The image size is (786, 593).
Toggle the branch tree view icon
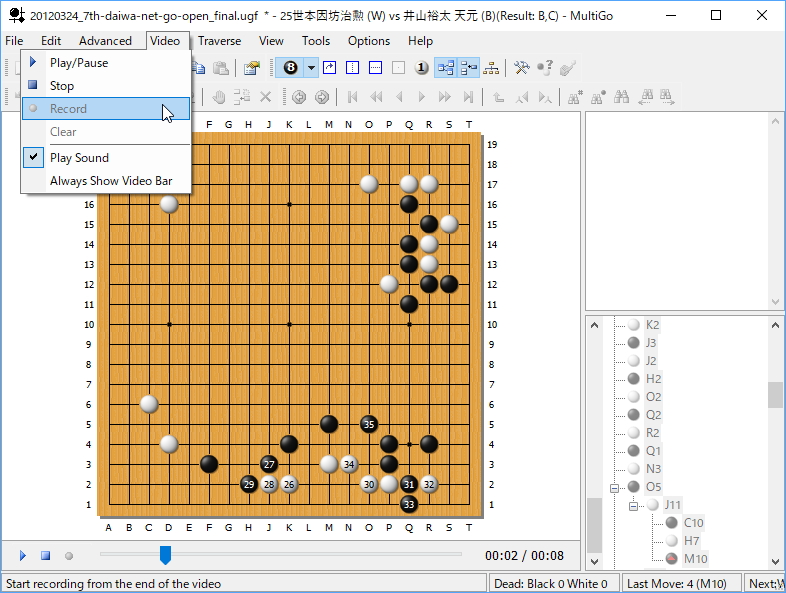click(446, 68)
